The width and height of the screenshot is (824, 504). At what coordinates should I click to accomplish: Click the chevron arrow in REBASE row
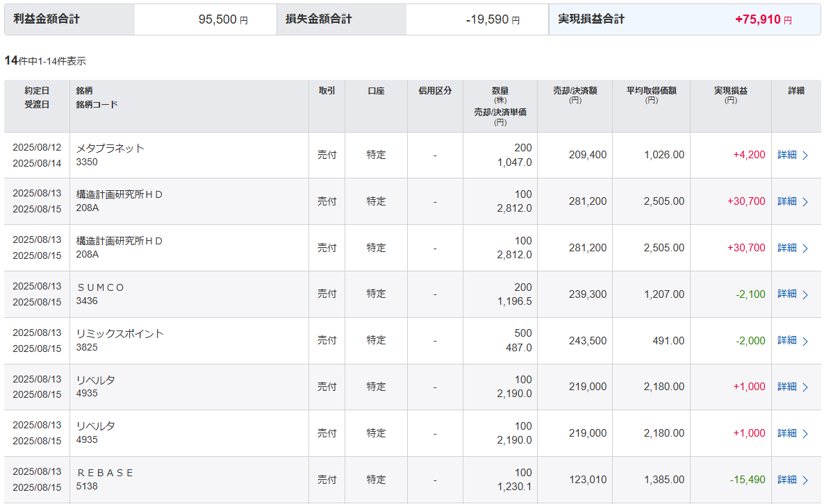tap(805, 480)
